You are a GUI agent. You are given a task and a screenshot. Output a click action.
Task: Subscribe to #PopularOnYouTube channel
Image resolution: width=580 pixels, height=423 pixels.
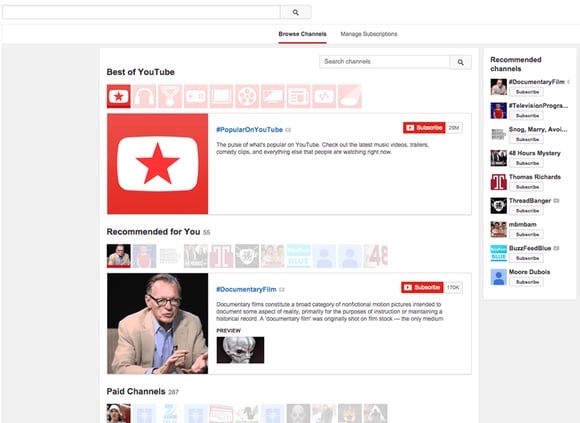click(x=424, y=128)
